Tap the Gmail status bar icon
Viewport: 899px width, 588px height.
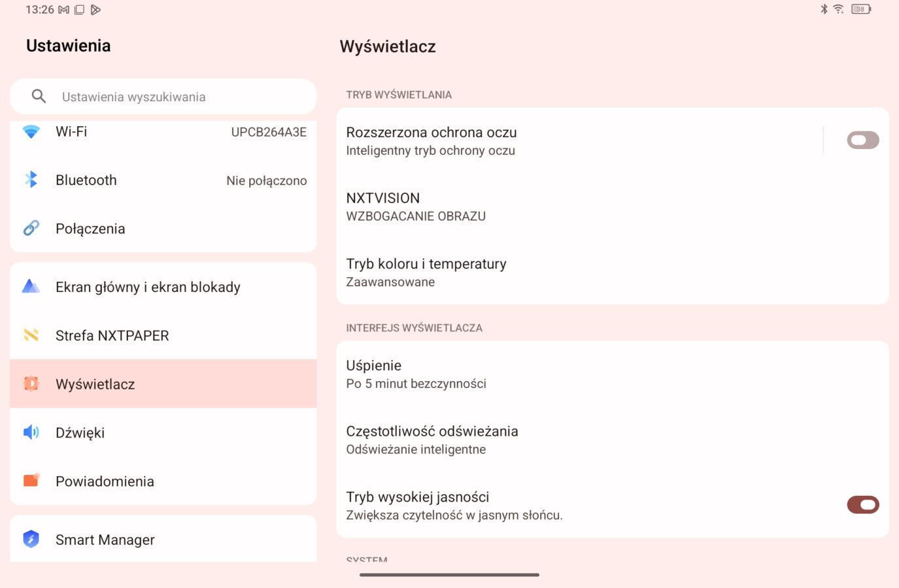click(x=63, y=10)
